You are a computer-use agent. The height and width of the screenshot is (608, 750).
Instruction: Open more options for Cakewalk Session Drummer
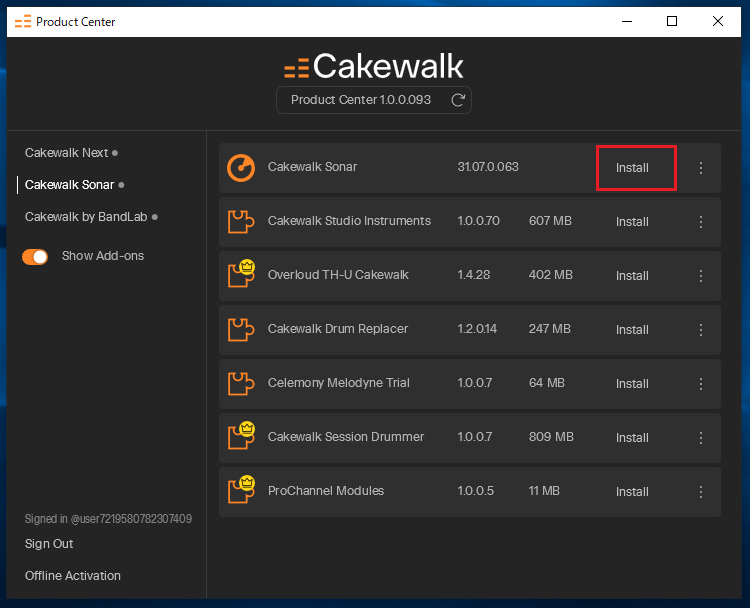[701, 438]
